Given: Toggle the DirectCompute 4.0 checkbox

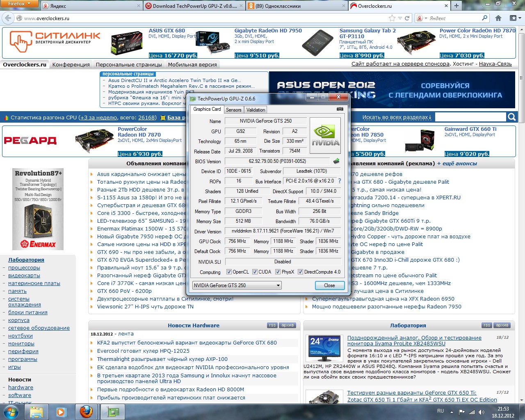Looking at the screenshot, I should (x=300, y=272).
